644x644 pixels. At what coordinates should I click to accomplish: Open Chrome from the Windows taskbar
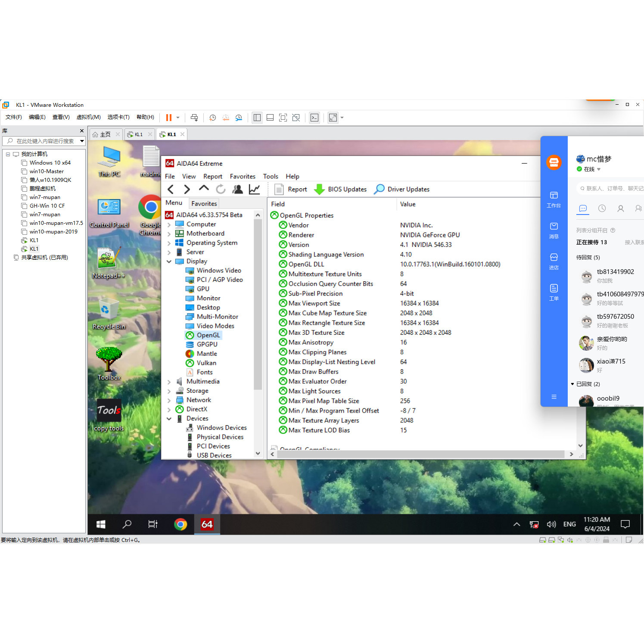[x=180, y=524]
